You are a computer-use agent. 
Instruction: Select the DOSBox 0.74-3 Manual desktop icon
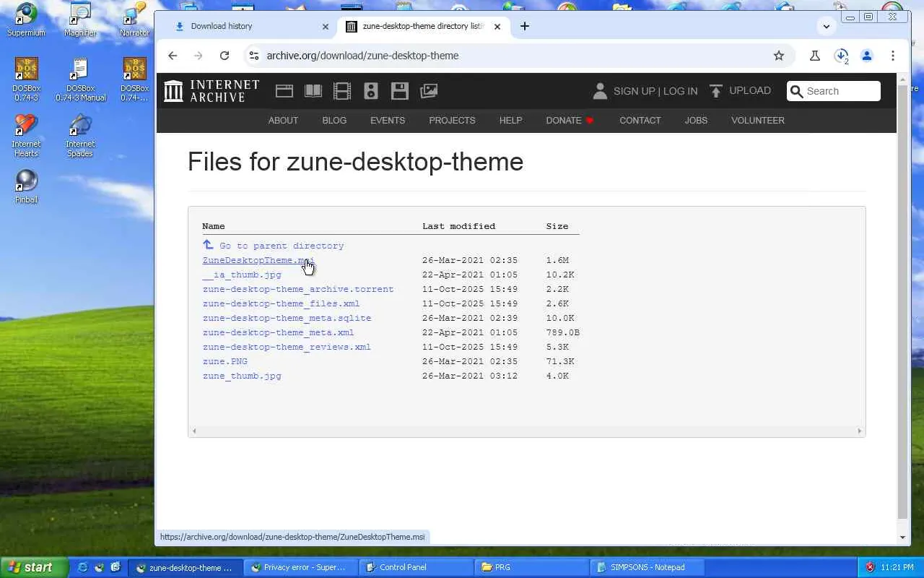80,79
